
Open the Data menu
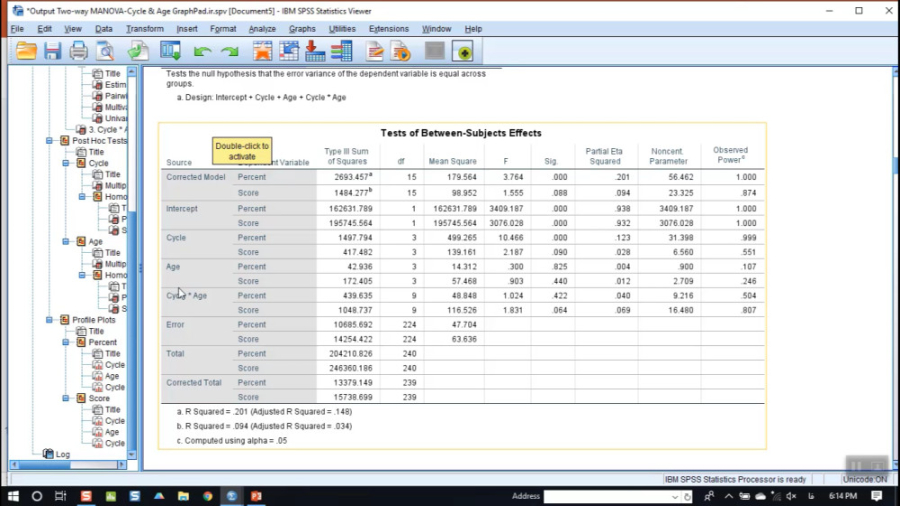click(x=104, y=29)
